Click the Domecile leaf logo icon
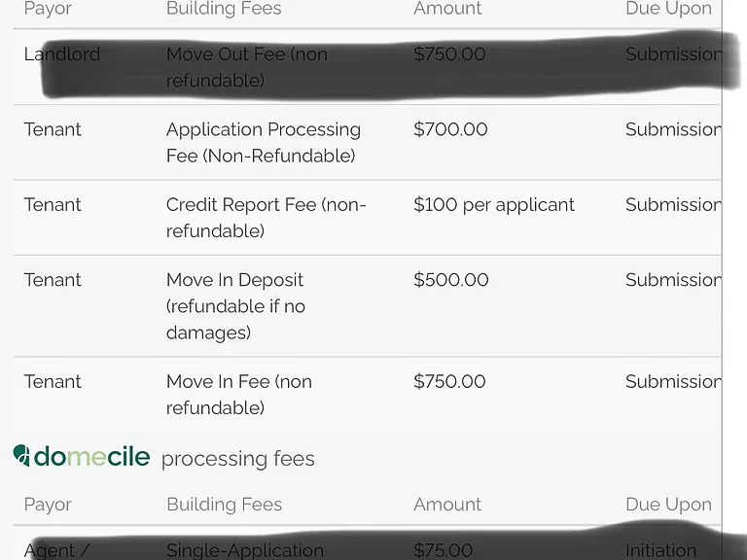 [21, 455]
